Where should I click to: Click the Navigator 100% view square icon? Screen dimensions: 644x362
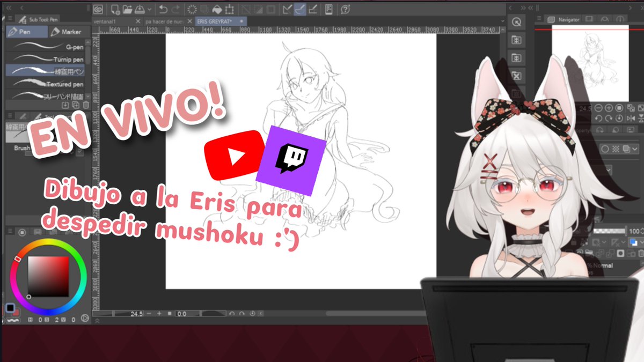point(618,108)
